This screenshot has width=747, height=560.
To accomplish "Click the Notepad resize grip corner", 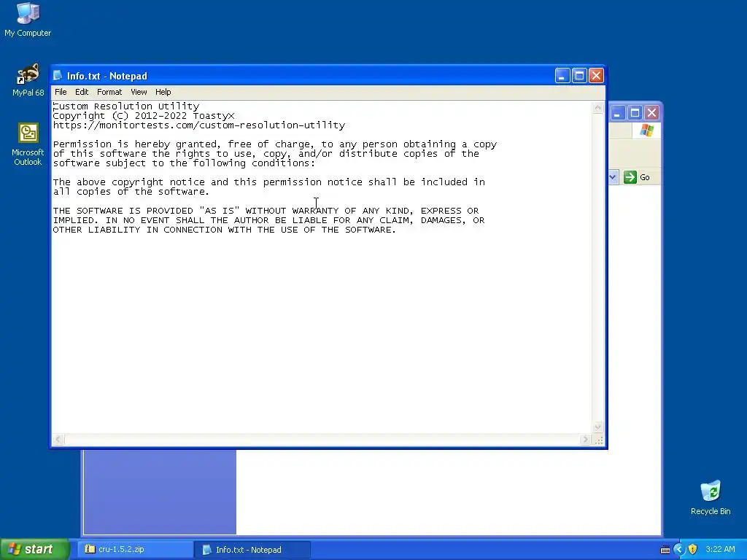I will click(598, 440).
